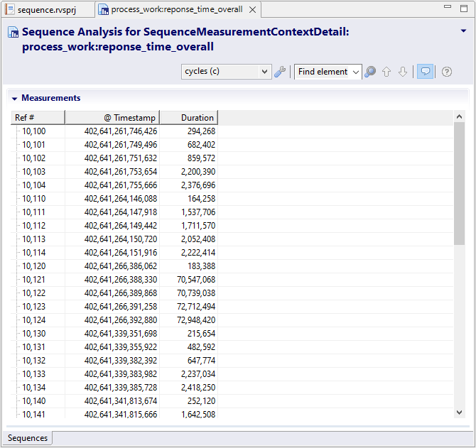Sort by @ Timestamp column header
This screenshot has width=476, height=448.
[x=112, y=117]
